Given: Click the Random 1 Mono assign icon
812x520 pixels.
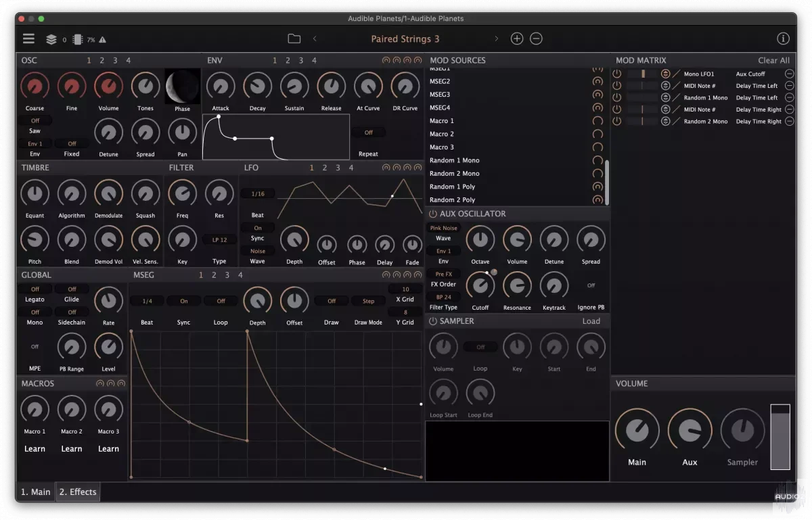Looking at the screenshot, I should tap(597, 160).
